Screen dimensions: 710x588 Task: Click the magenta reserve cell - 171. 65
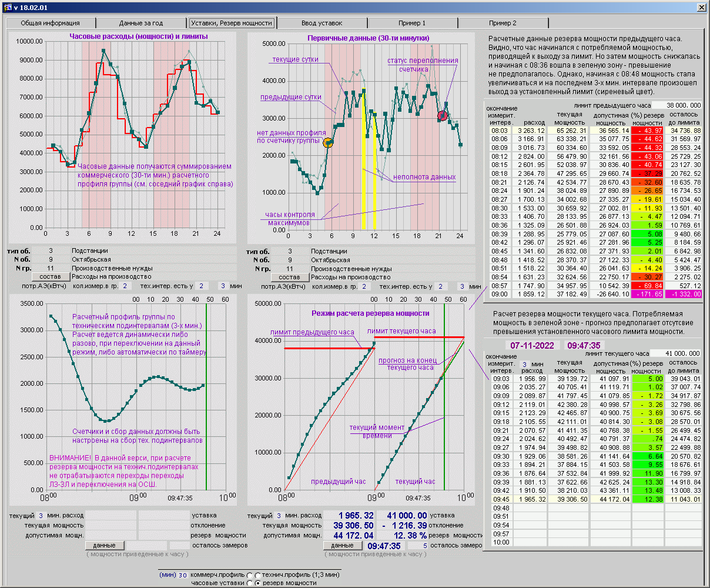tap(647, 294)
